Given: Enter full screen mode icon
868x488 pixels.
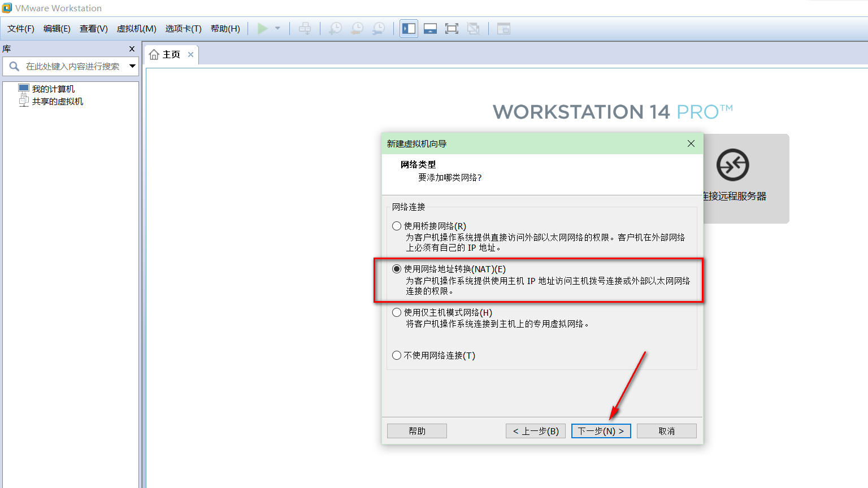Looking at the screenshot, I should (451, 28).
